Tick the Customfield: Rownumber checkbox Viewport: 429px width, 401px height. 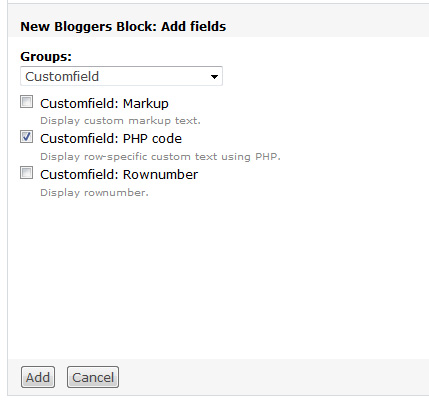[26, 173]
